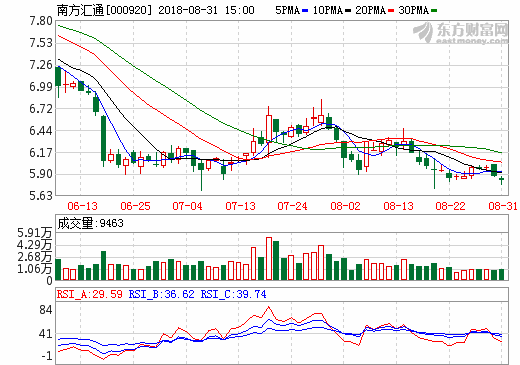Click the RSI_C:39.74 indicator label
Screen dimensions: 520x365
233,294
